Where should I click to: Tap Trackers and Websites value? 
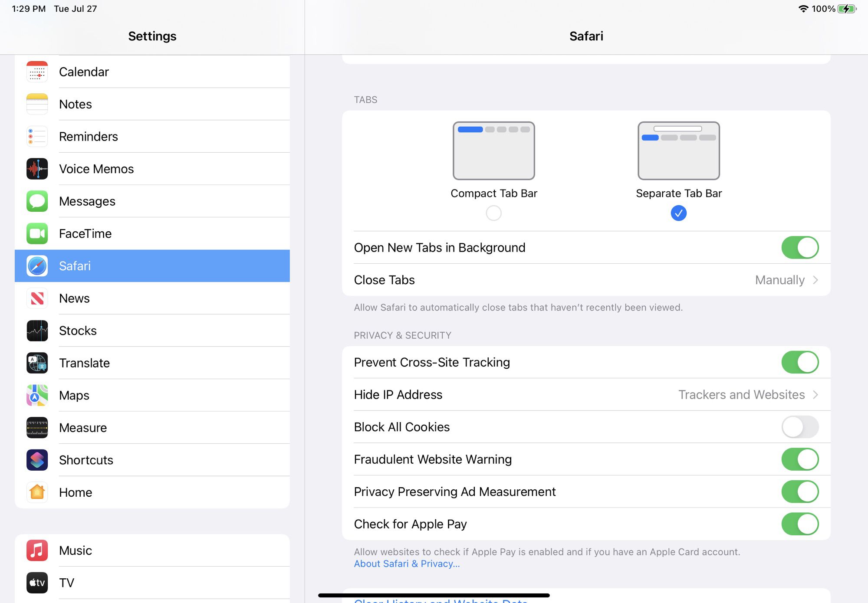click(742, 395)
